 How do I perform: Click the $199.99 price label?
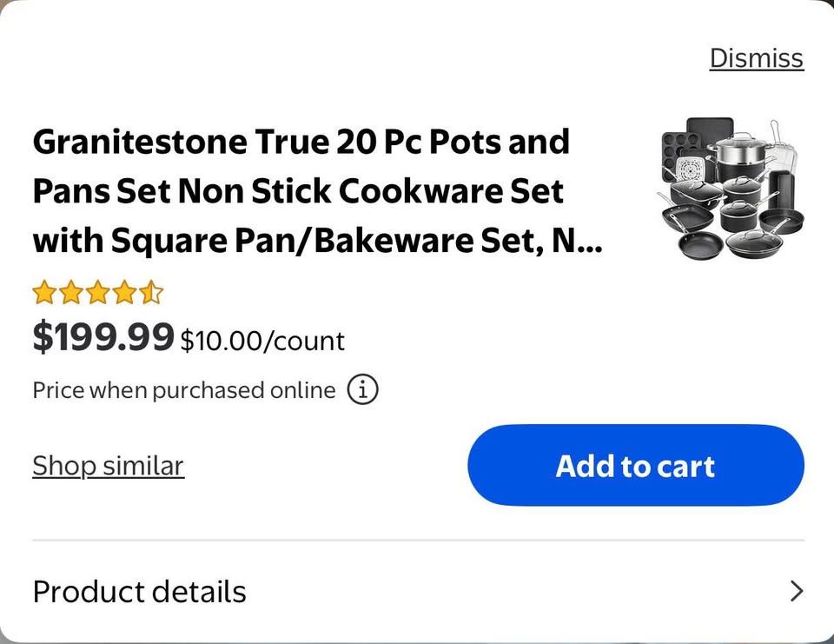click(102, 337)
